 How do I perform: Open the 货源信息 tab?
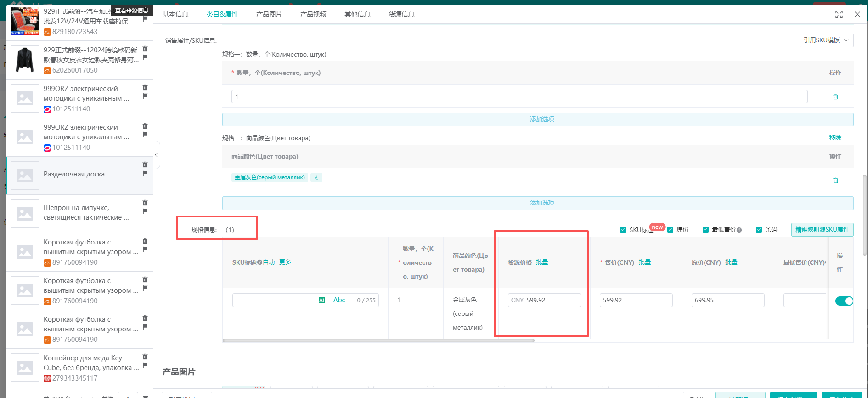401,15
